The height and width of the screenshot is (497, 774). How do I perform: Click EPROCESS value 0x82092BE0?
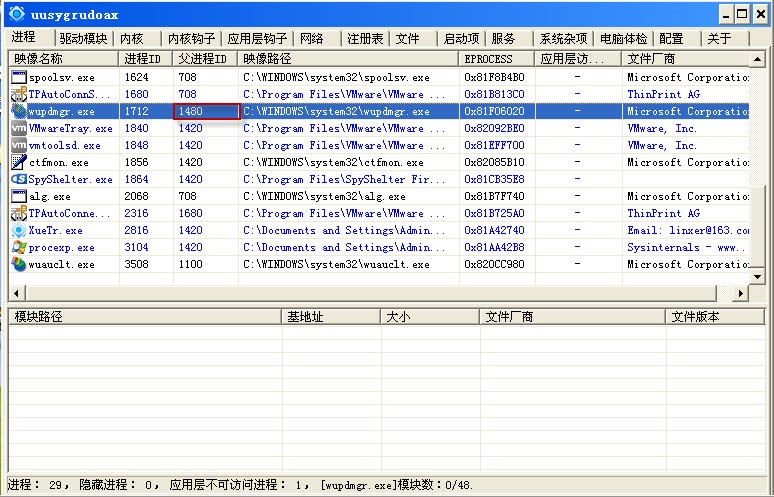(494, 128)
